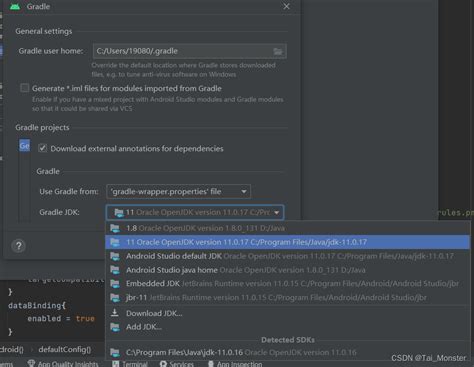Open the Use Gradle from dropdown
The height and width of the screenshot is (367, 474).
(178, 191)
